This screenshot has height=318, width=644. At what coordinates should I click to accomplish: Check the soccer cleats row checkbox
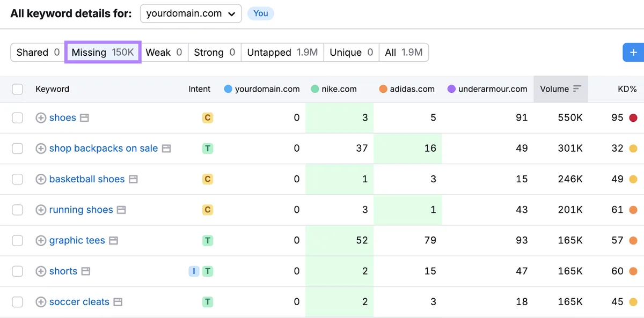18,302
